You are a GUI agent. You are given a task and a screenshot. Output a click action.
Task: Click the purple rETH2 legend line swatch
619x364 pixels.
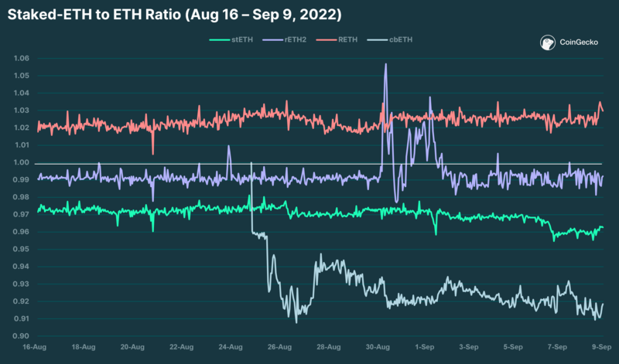point(272,38)
